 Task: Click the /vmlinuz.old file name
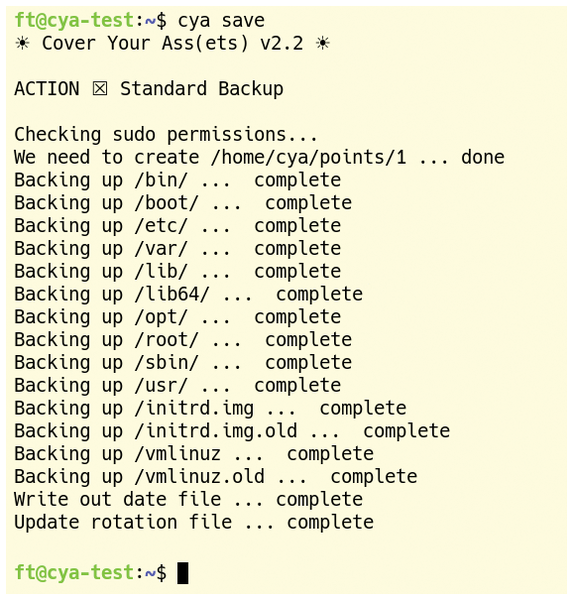(x=199, y=477)
